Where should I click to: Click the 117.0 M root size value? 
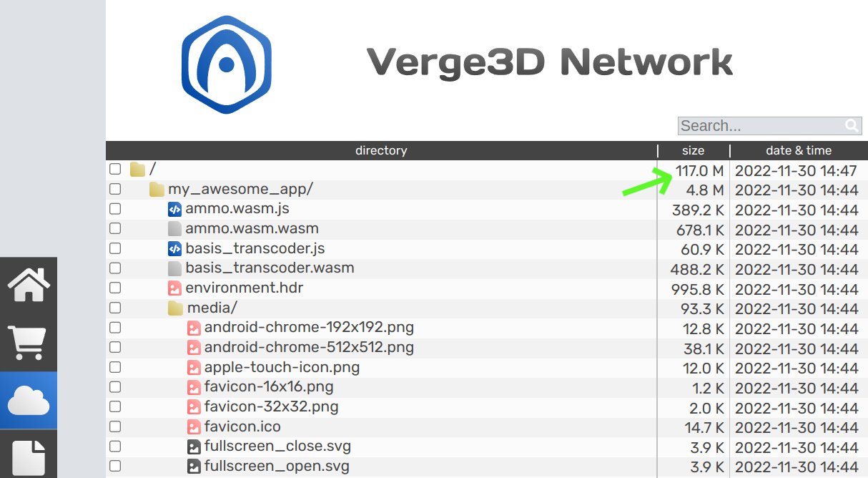click(x=699, y=171)
